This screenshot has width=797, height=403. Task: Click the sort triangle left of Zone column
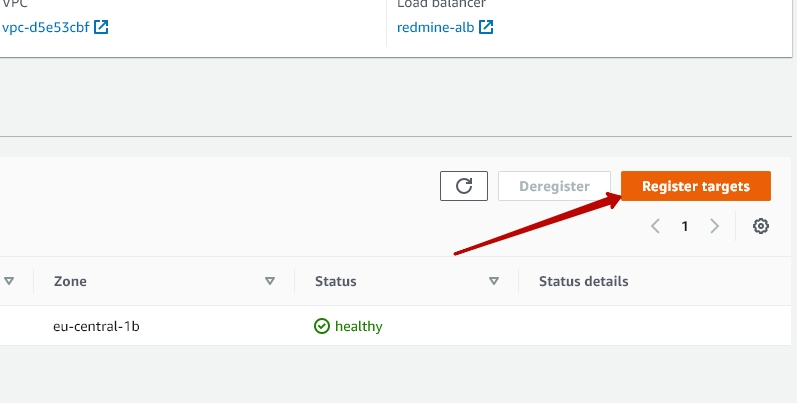point(9,281)
